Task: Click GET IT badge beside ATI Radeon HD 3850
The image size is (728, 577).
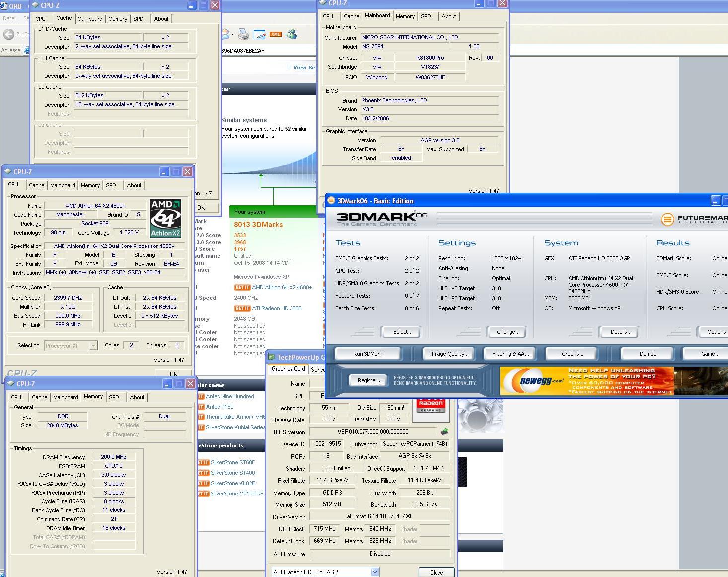Action: point(242,308)
